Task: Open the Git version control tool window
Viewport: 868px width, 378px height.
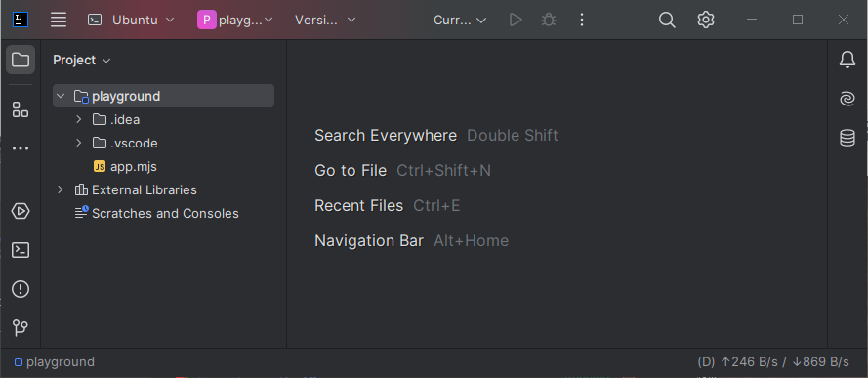Action: pos(21,327)
